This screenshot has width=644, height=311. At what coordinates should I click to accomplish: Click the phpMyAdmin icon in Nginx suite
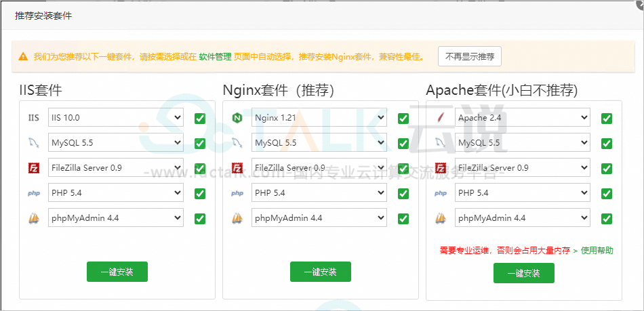[x=237, y=218]
